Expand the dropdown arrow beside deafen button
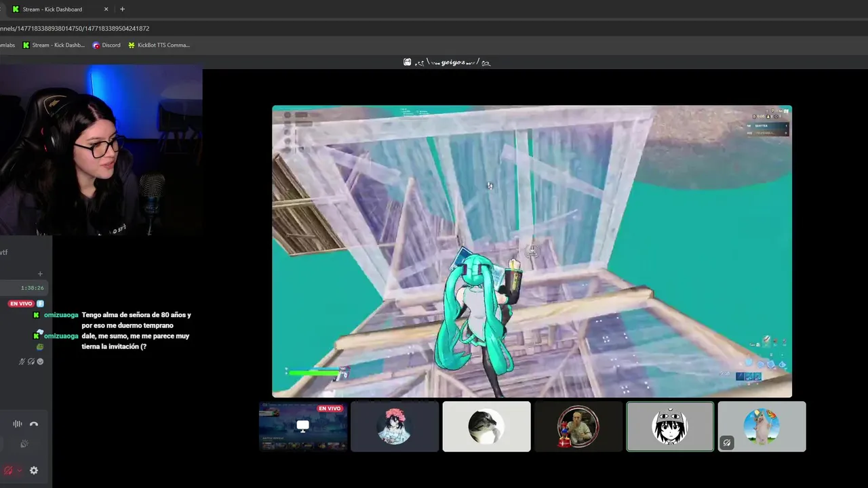 19,470
